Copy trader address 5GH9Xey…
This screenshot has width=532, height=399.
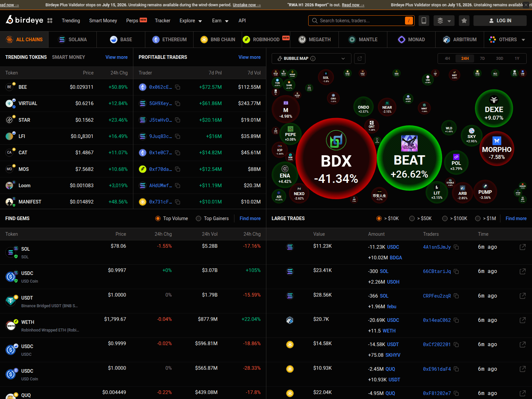(178, 103)
